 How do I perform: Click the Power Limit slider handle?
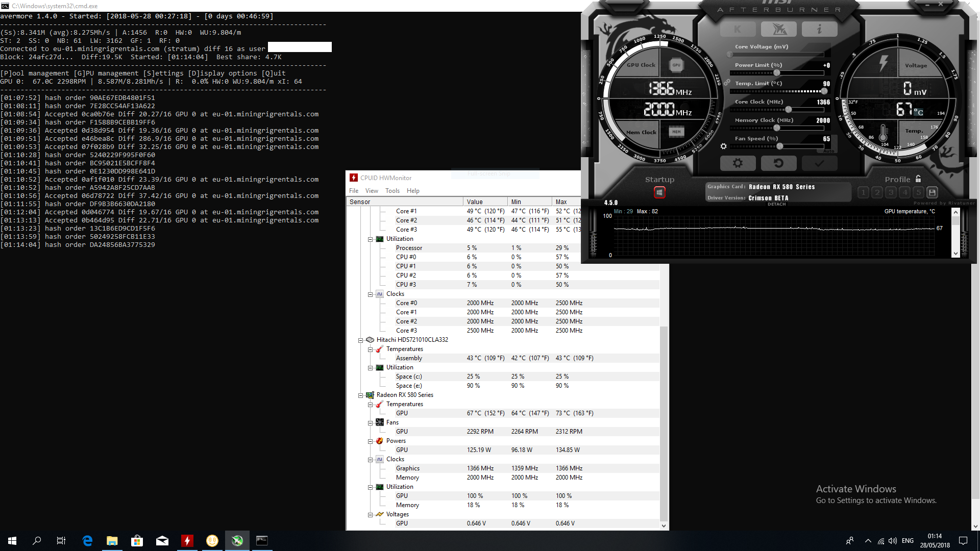tap(777, 73)
